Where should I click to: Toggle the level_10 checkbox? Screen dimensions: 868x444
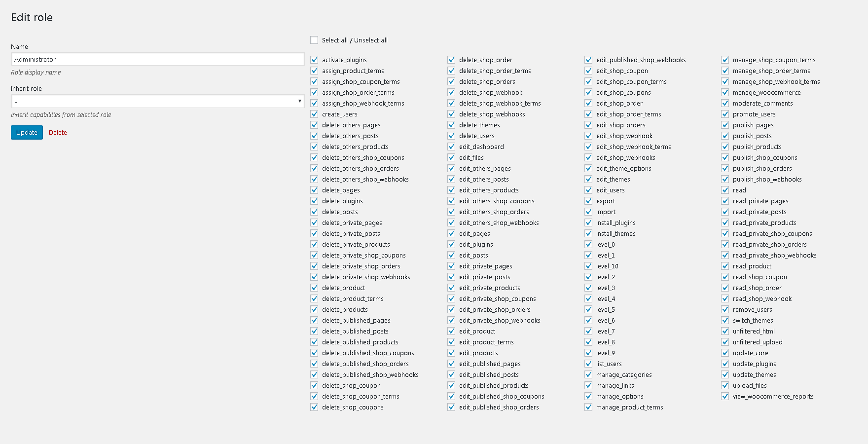click(x=588, y=266)
